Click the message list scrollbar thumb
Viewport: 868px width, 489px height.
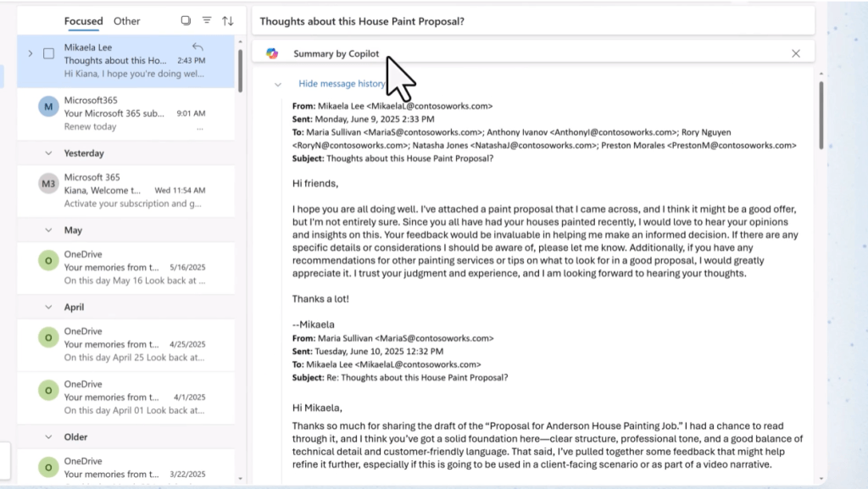pyautogui.click(x=240, y=71)
